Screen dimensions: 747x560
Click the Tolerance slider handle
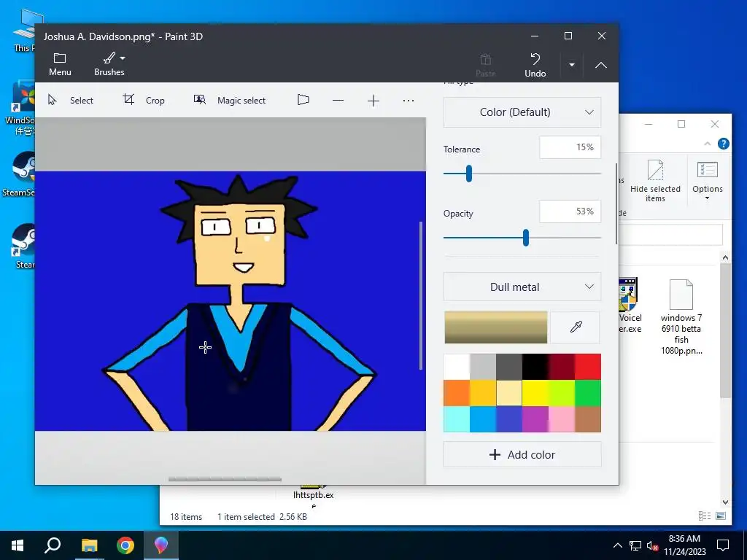pos(469,174)
